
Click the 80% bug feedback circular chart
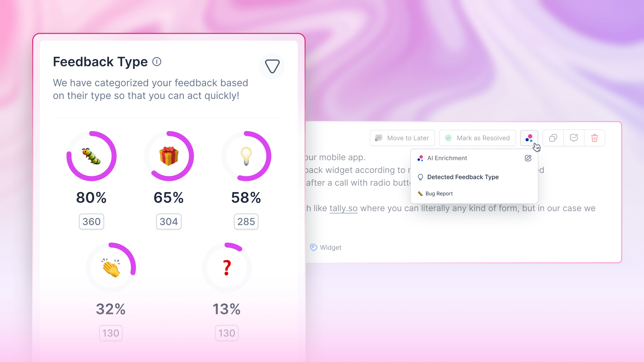point(92,156)
